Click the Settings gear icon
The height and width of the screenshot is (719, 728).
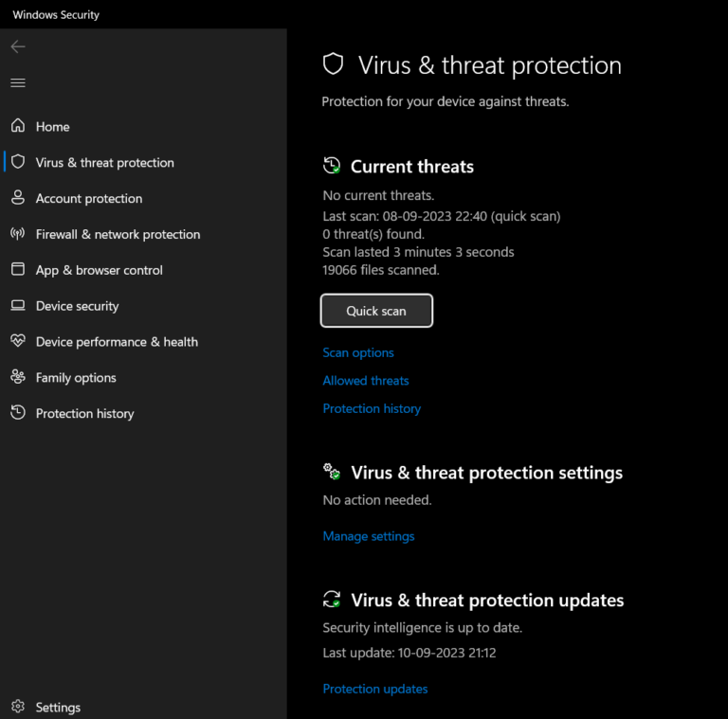[18, 707]
